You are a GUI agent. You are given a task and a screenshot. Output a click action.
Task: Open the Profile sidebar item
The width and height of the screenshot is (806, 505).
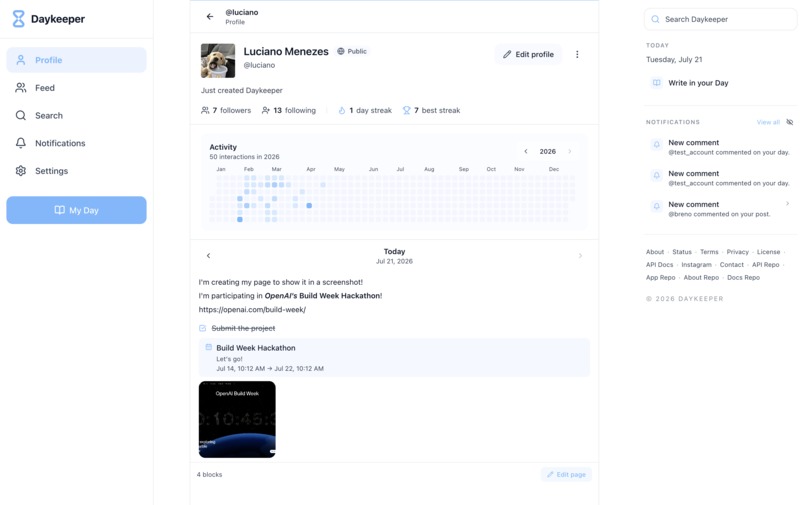click(76, 60)
